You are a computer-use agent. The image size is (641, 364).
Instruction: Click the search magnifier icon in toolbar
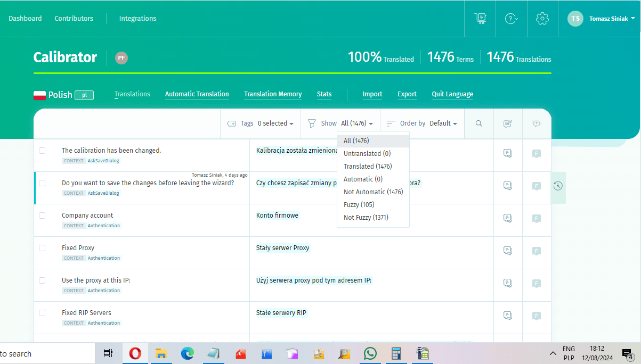(x=479, y=123)
